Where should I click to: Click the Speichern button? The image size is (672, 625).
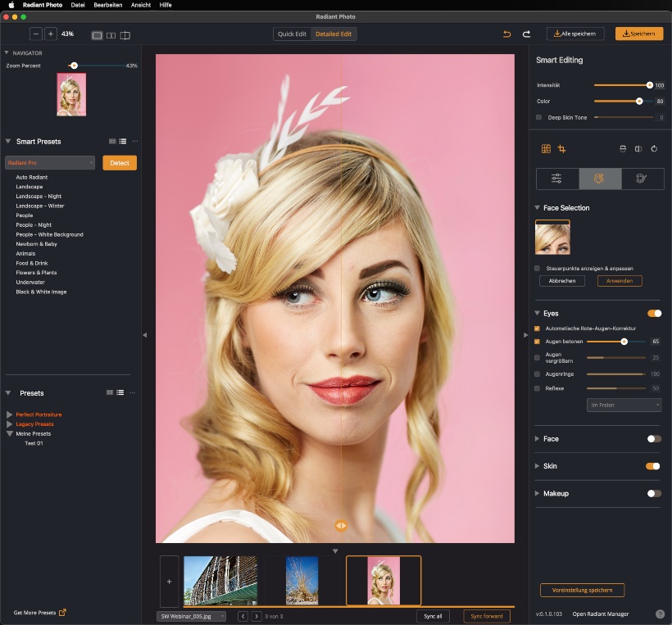[x=639, y=34]
